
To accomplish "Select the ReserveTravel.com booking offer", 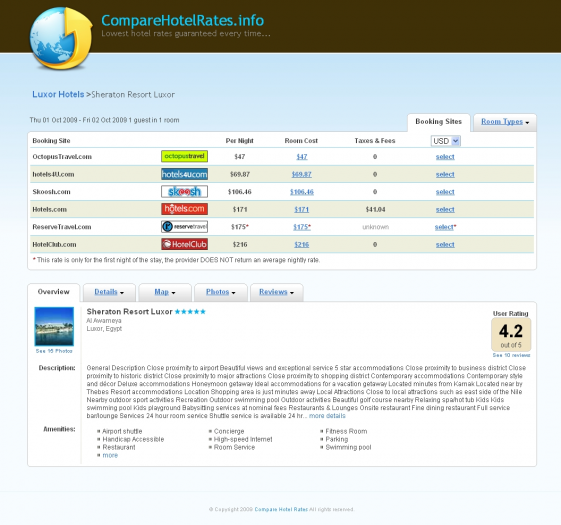I will (445, 227).
